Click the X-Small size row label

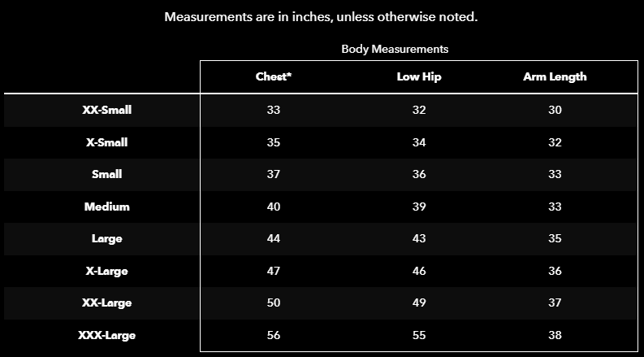[106, 142]
